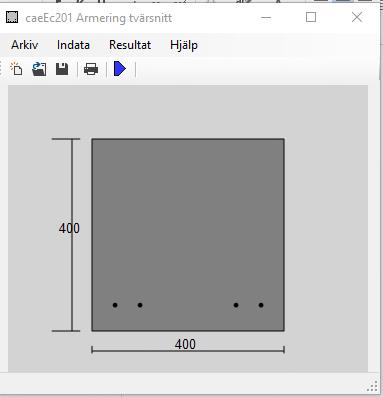The width and height of the screenshot is (383, 397).
Task: Open the Indata menu
Action: [73, 45]
